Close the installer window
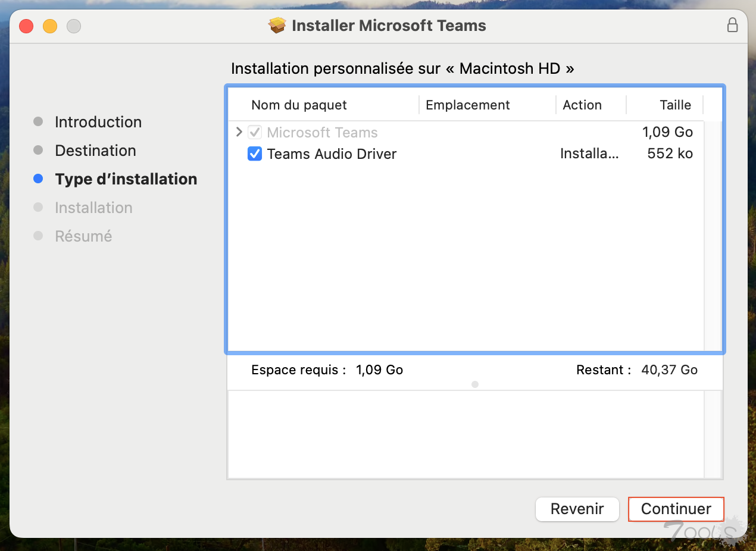756x551 pixels. [x=26, y=26]
